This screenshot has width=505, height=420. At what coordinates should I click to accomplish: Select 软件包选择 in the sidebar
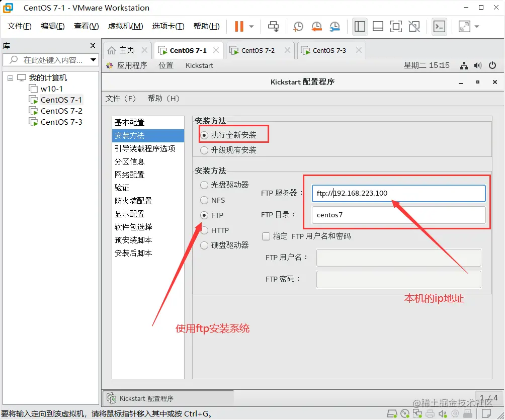click(148, 227)
